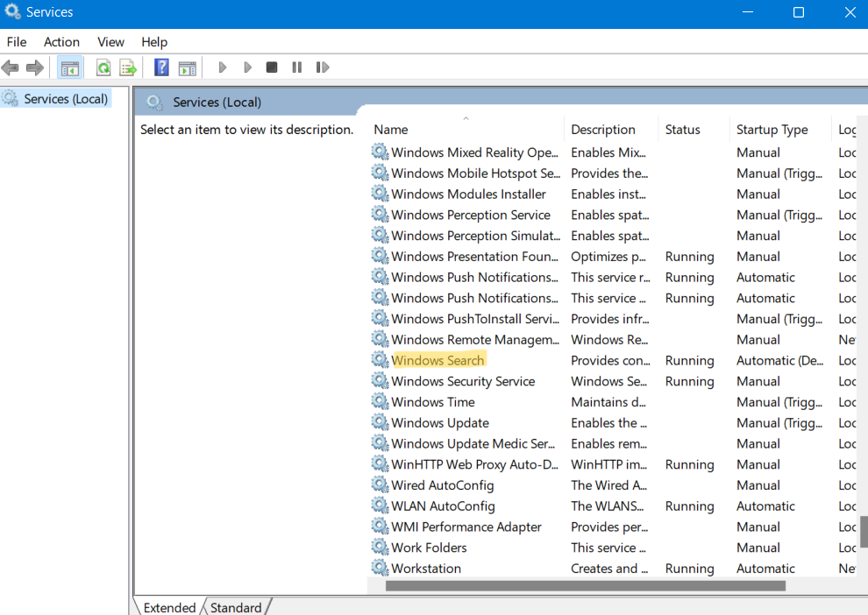Image resolution: width=868 pixels, height=615 pixels.
Task: Toggle the console tree pane
Action: click(x=69, y=67)
